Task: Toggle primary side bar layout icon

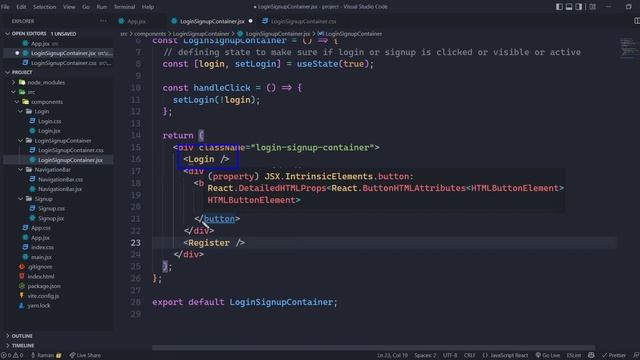Action: pos(559,7)
